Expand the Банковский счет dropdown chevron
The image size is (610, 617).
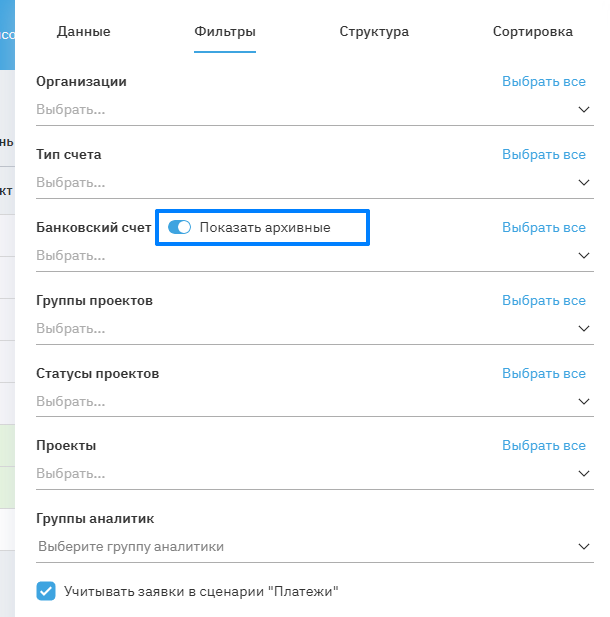pos(584,256)
